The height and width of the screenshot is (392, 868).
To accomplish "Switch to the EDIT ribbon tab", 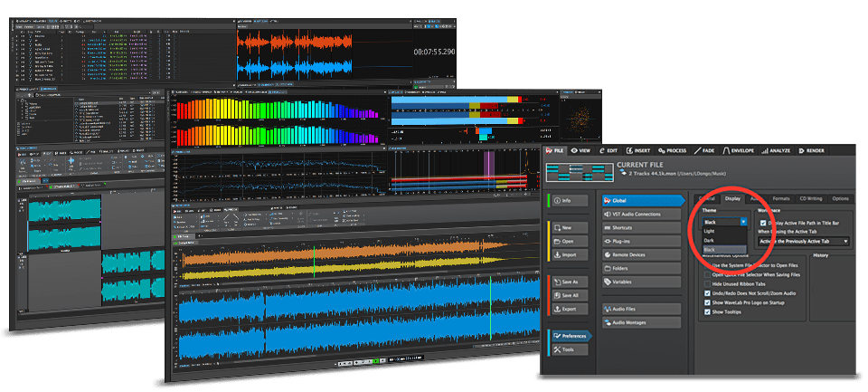I will [x=609, y=150].
